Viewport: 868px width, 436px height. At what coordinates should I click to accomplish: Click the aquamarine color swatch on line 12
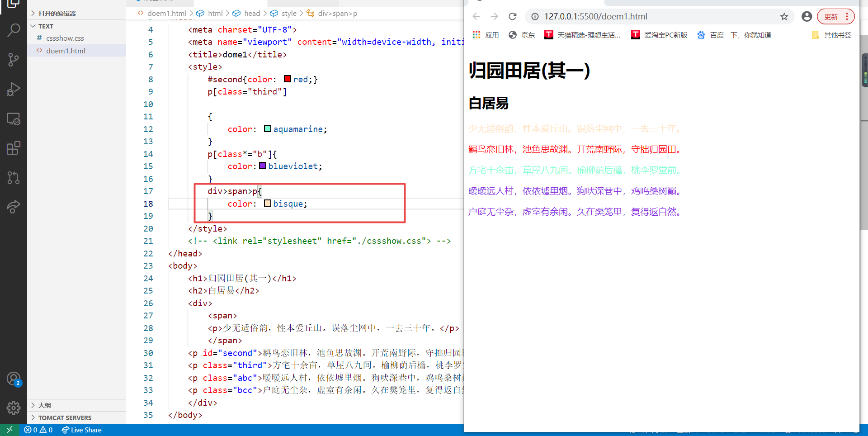tap(267, 129)
